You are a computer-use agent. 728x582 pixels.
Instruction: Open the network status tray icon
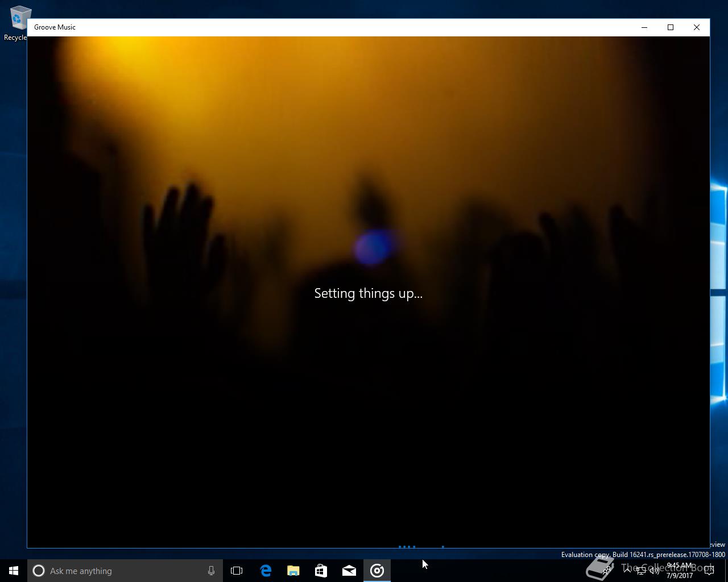pos(641,571)
